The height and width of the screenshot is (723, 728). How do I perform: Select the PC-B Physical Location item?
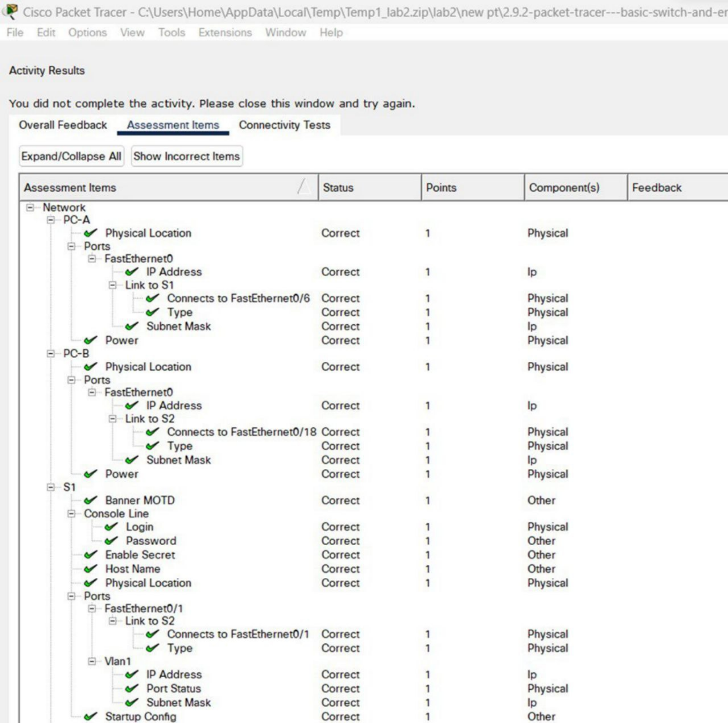148,367
